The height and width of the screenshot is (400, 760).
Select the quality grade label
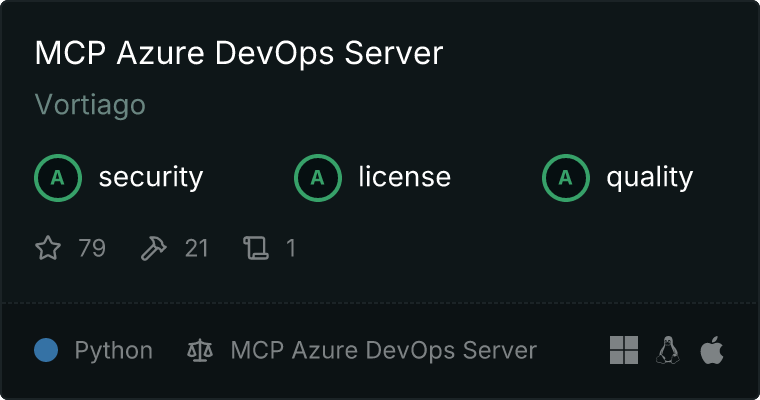(649, 178)
